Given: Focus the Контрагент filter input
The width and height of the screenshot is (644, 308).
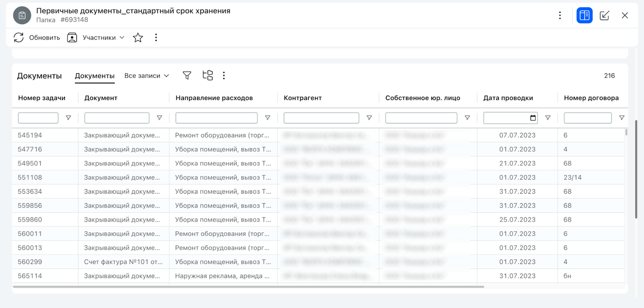Looking at the screenshot, I should (321, 118).
